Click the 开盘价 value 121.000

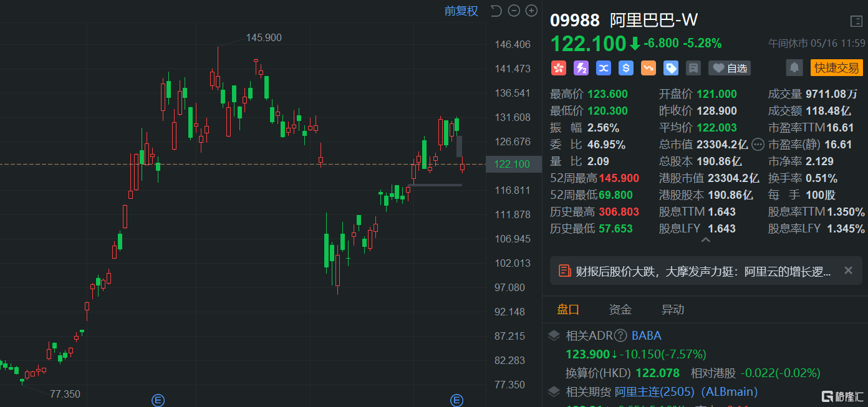pyautogui.click(x=716, y=94)
